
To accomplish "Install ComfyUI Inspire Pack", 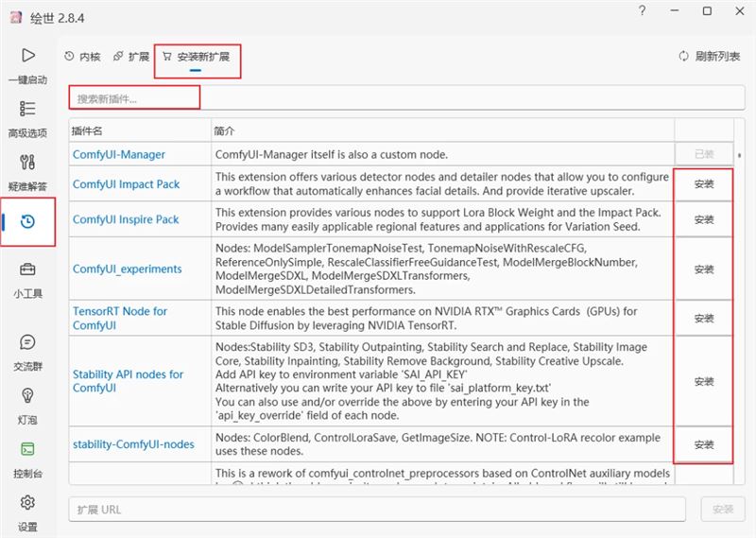I will tap(704, 220).
